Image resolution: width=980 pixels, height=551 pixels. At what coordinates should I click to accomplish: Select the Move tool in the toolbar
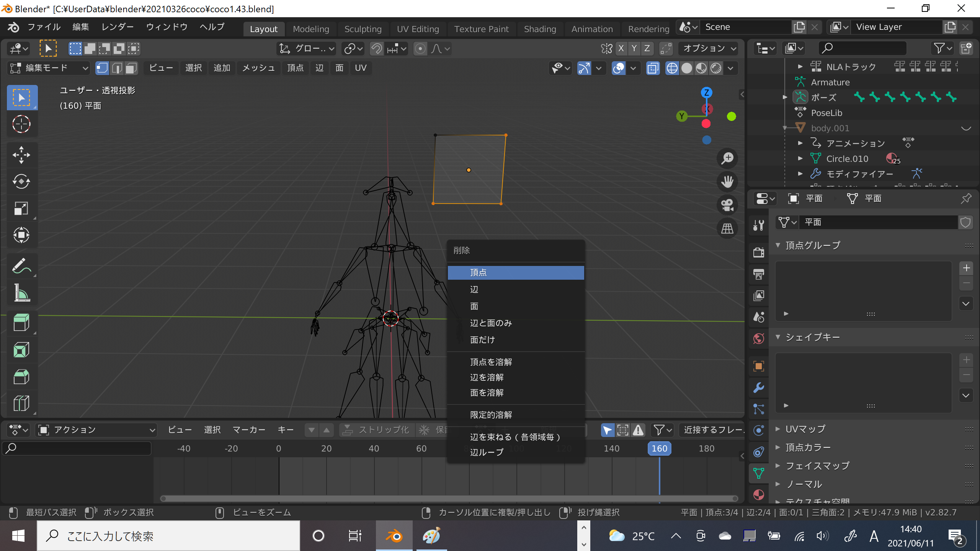pyautogui.click(x=21, y=155)
